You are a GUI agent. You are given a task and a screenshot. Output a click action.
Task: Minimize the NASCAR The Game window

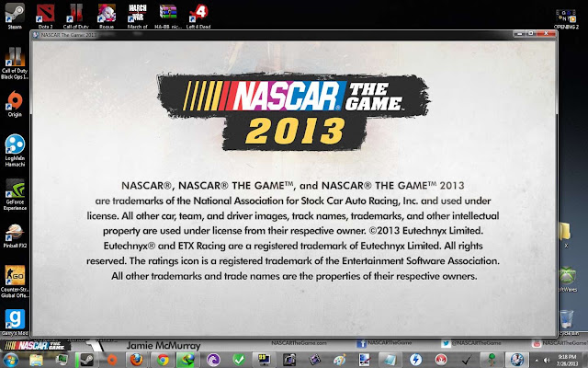[520, 34]
